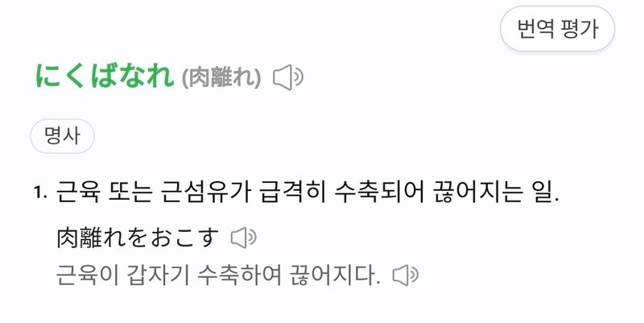Select the green headword にくばなれ

pyautogui.click(x=105, y=77)
